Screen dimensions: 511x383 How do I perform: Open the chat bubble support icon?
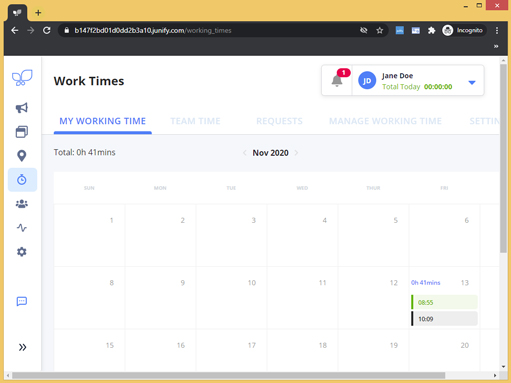22,301
